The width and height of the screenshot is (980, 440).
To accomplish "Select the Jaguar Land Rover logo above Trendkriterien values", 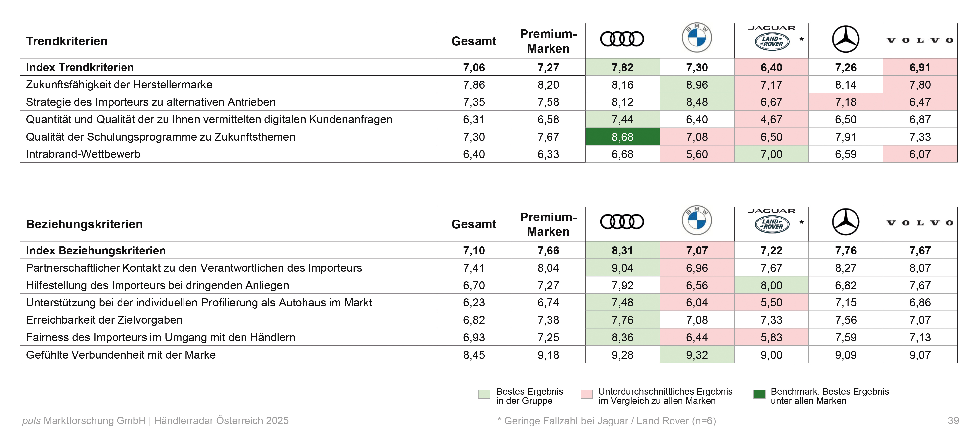I will tap(772, 38).
